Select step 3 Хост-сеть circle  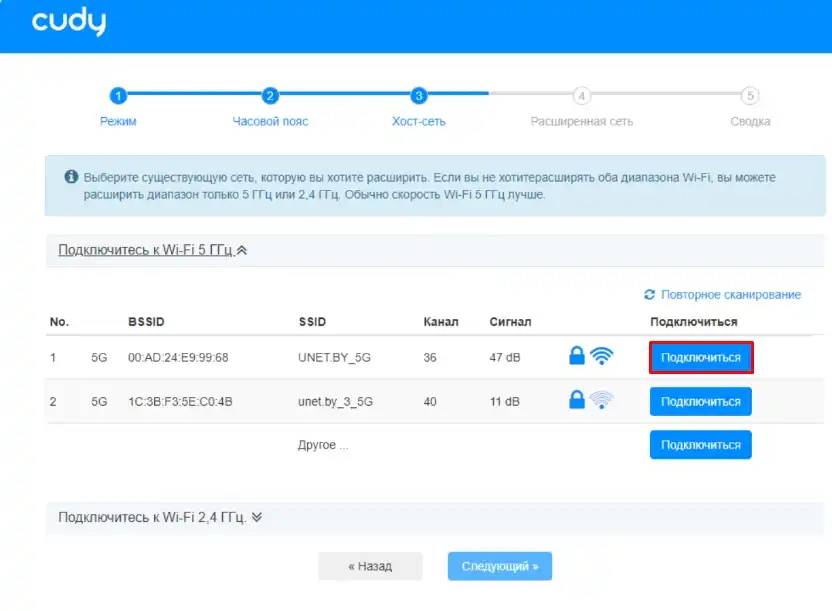click(x=419, y=96)
